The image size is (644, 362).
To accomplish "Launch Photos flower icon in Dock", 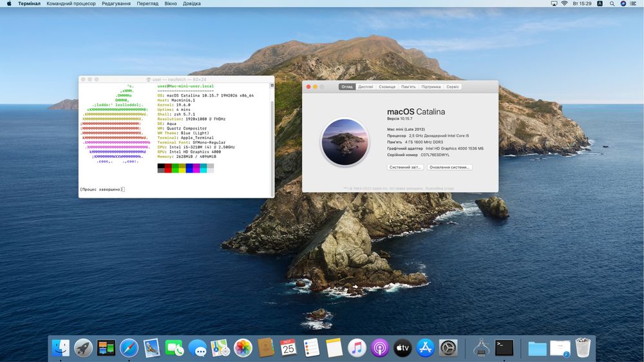I will pos(243,348).
